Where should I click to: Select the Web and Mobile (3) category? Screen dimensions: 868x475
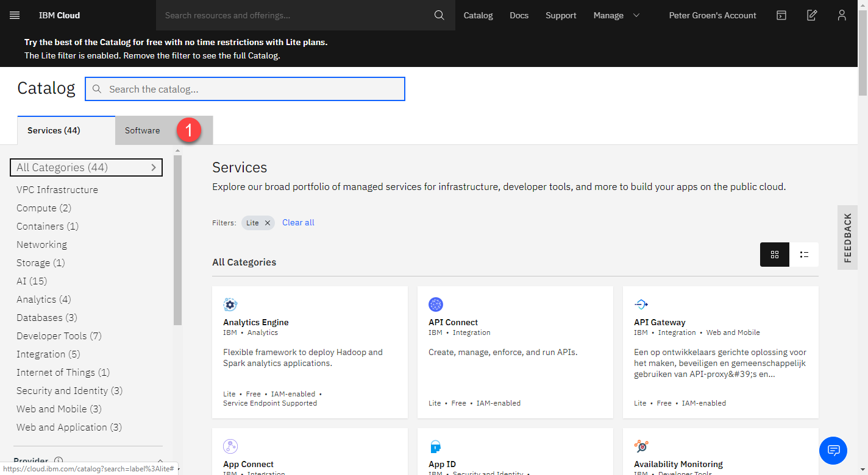pos(59,409)
